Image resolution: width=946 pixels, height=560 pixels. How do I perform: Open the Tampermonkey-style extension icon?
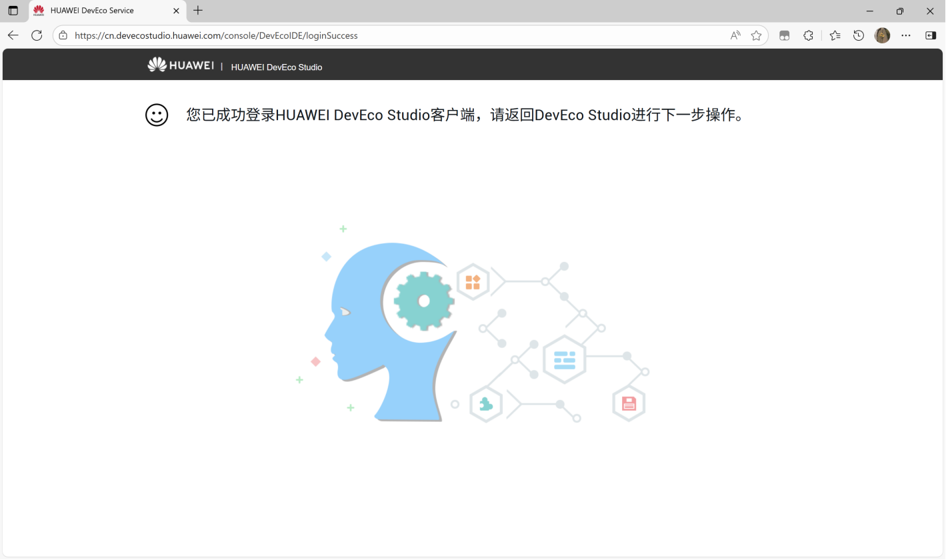[x=785, y=35]
